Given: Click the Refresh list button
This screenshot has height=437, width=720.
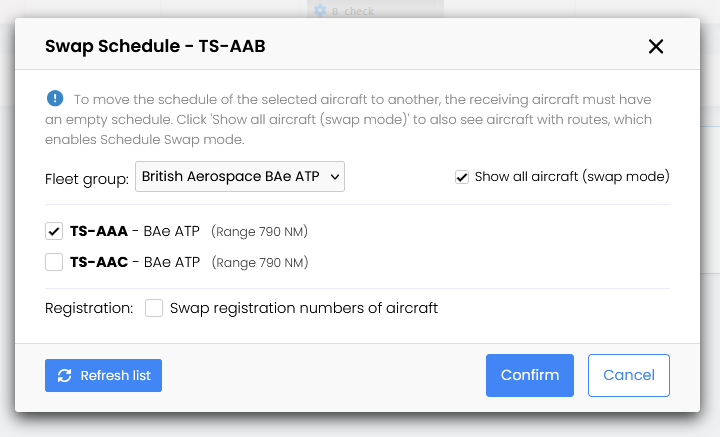Looking at the screenshot, I should tap(103, 375).
